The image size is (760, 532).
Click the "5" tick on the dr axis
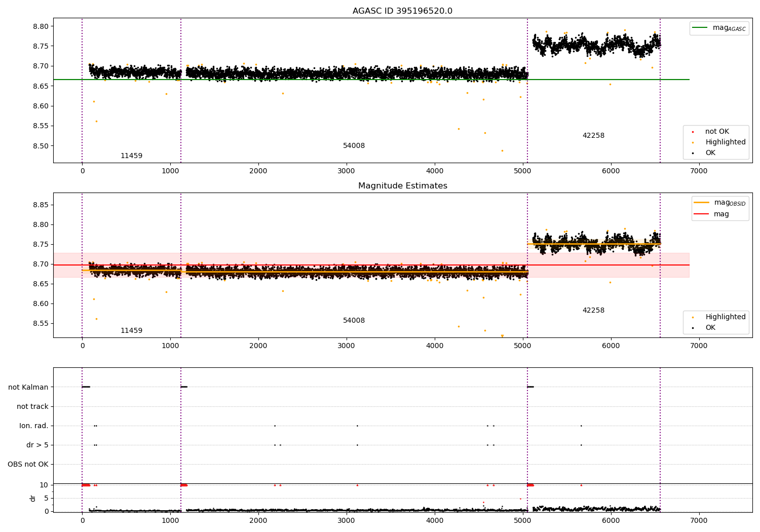click(46, 498)
